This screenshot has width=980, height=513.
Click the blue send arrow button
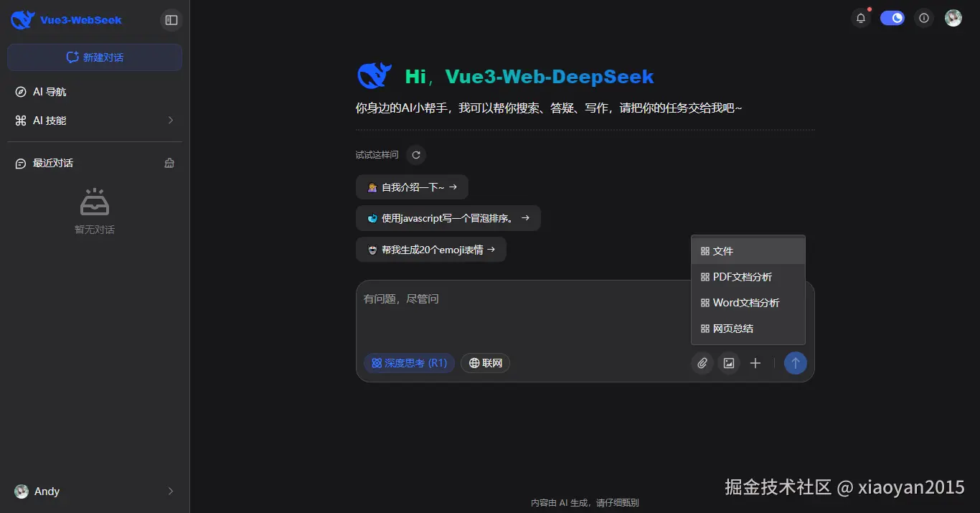click(x=796, y=363)
